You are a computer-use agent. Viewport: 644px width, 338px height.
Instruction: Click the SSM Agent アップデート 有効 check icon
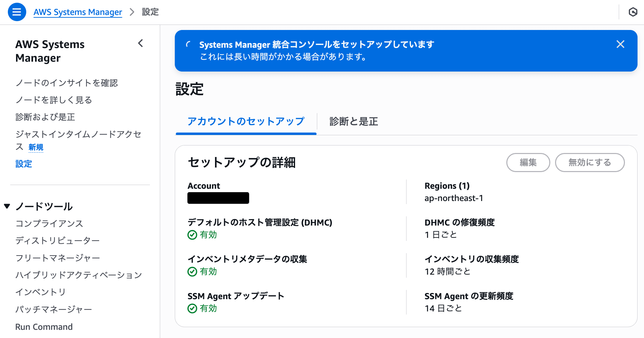[192, 308]
